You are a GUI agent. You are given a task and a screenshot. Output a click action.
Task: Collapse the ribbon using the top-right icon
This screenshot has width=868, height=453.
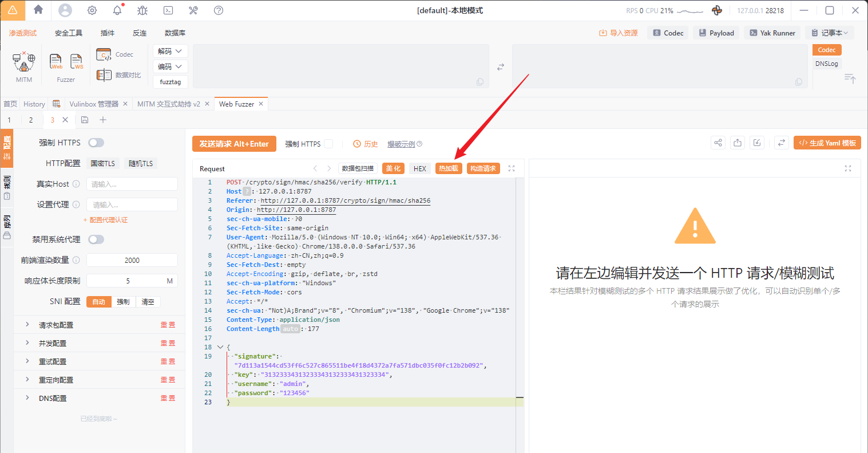(850, 78)
